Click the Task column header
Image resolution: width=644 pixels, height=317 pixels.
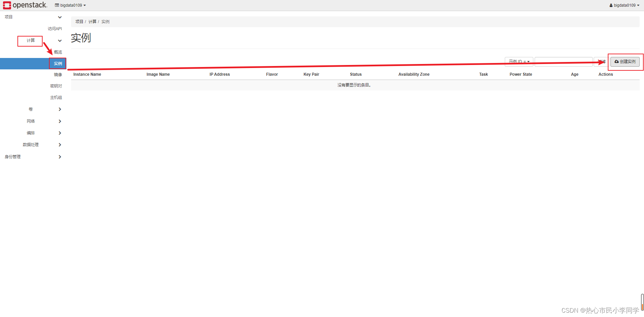pos(483,74)
